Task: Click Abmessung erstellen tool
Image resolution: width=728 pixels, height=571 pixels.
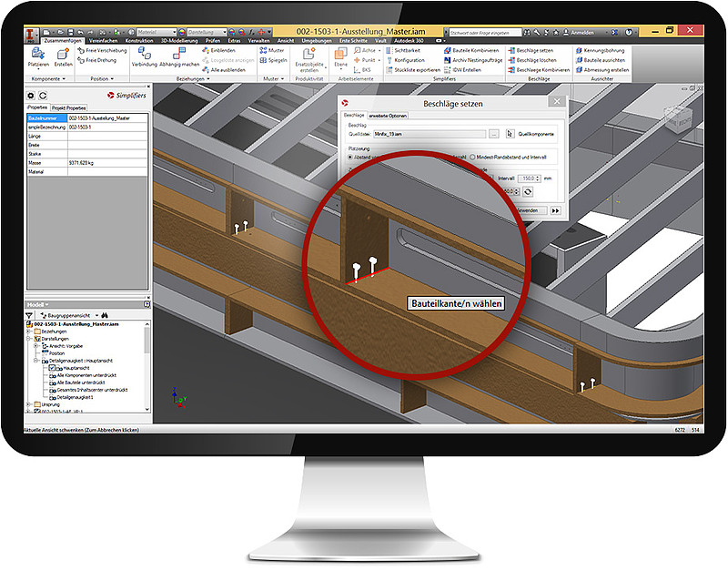Action: tap(602, 70)
